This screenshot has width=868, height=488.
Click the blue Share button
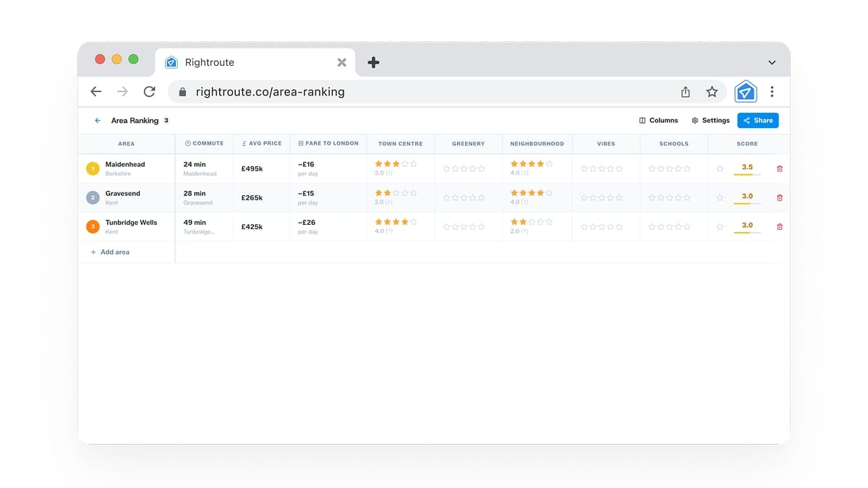(758, 121)
